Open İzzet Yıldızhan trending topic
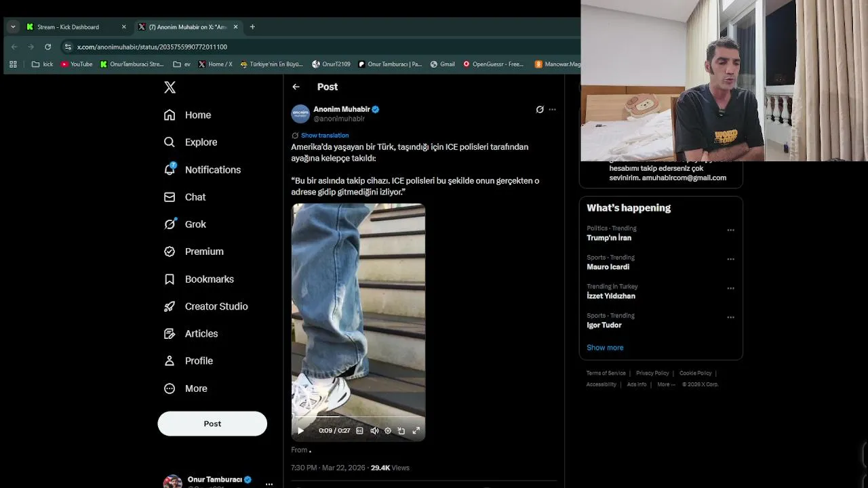 pos(611,296)
